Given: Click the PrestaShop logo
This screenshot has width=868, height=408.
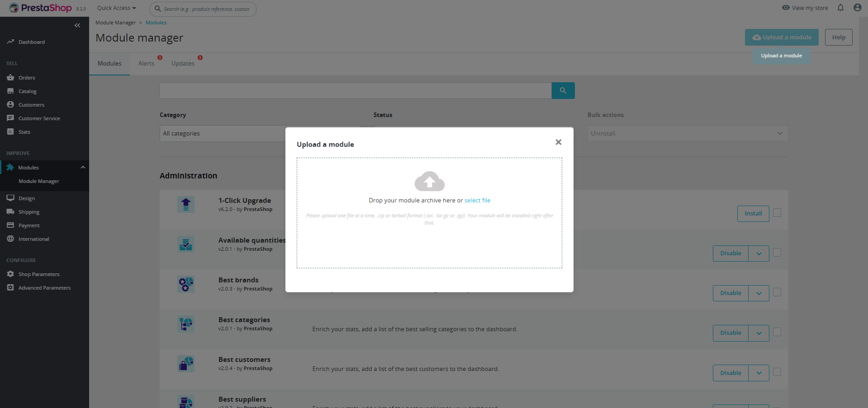Looking at the screenshot, I should point(39,8).
